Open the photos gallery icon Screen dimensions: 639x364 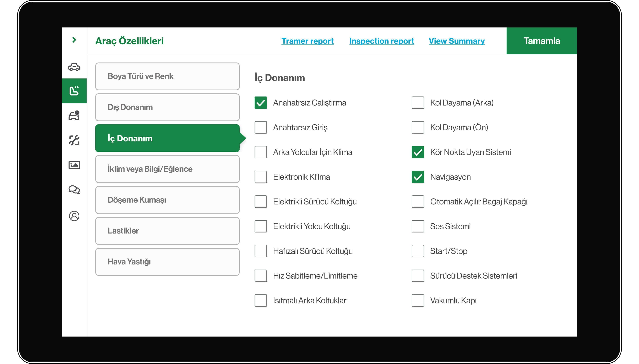74,165
